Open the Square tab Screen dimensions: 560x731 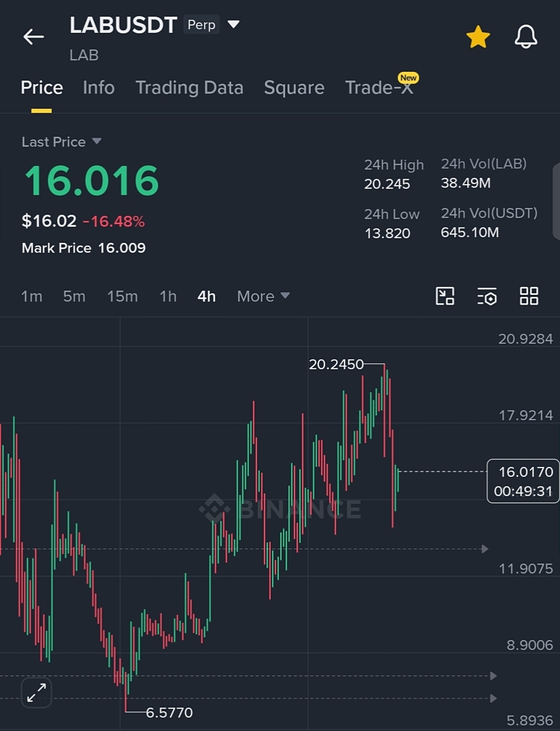[294, 88]
